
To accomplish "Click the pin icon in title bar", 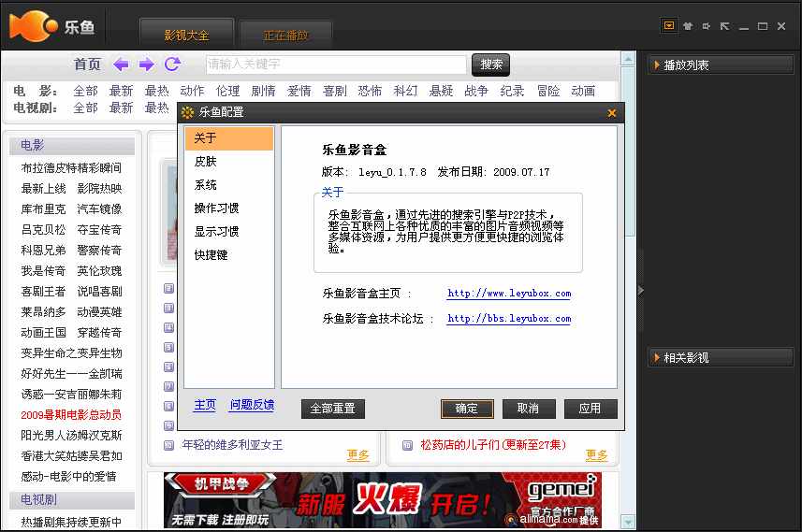I will click(707, 26).
